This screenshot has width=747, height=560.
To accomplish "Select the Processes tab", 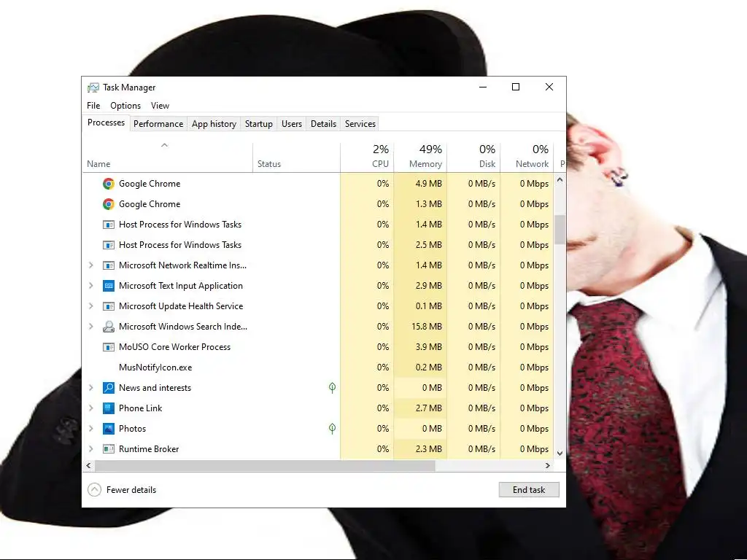I will click(x=106, y=122).
